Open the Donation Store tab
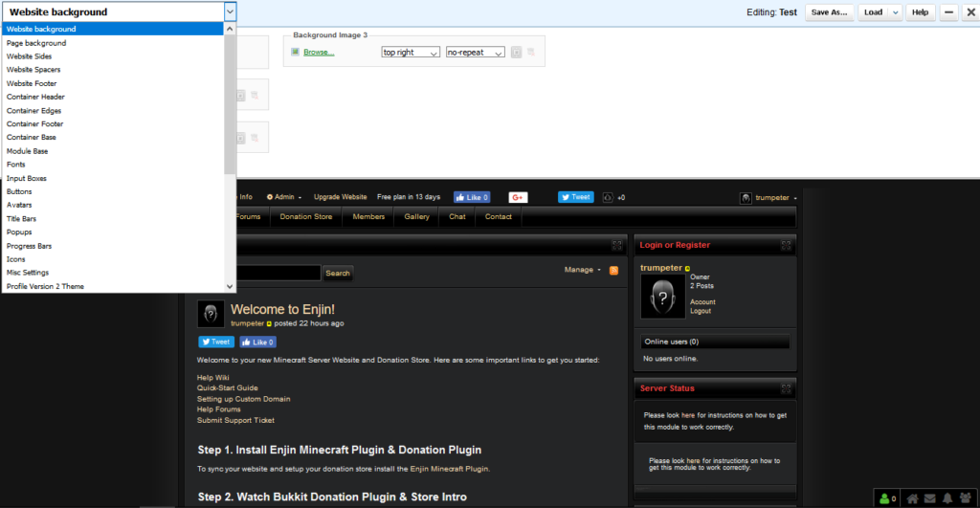Screen dimensions: 980x508 coord(306,217)
